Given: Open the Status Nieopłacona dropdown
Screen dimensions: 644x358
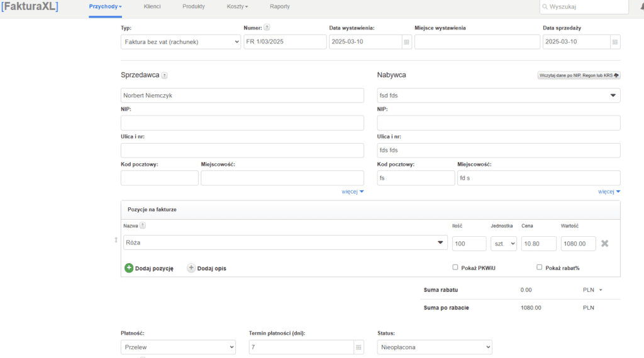Looking at the screenshot, I should coord(434,347).
